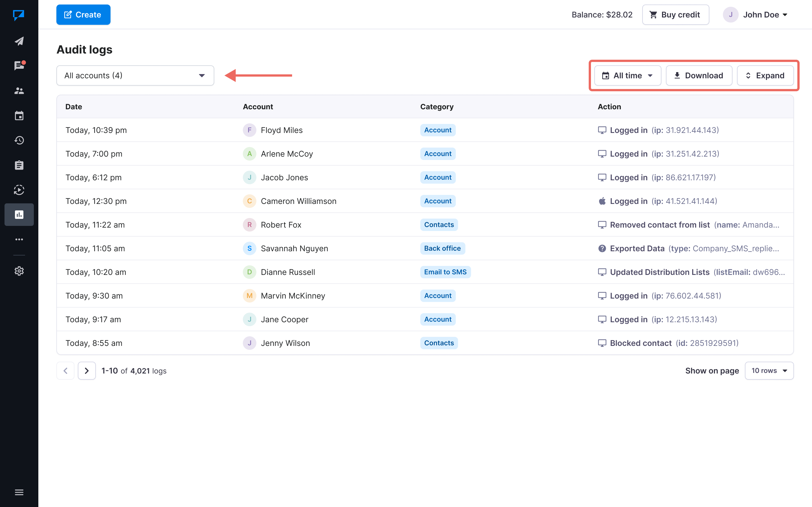The height and width of the screenshot is (507, 812).
Task: Open the All accounts (4) dropdown
Action: (135, 75)
